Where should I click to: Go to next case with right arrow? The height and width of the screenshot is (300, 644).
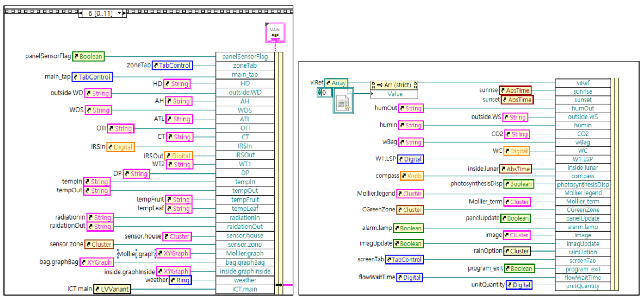[x=124, y=13]
